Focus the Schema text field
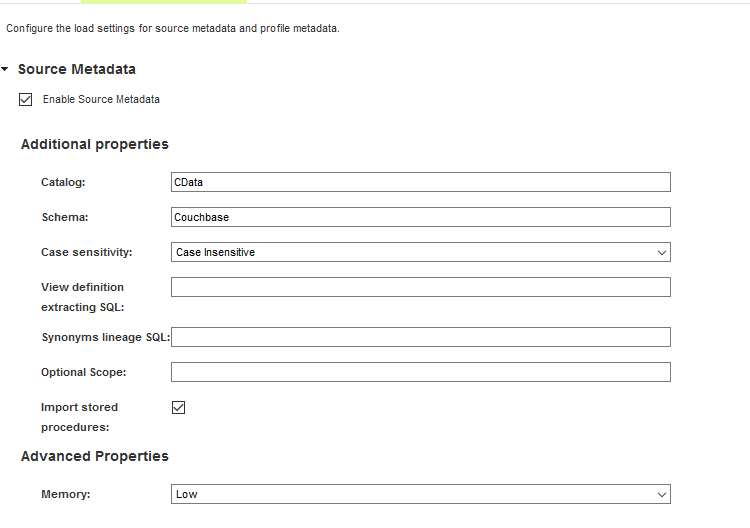 click(x=420, y=217)
